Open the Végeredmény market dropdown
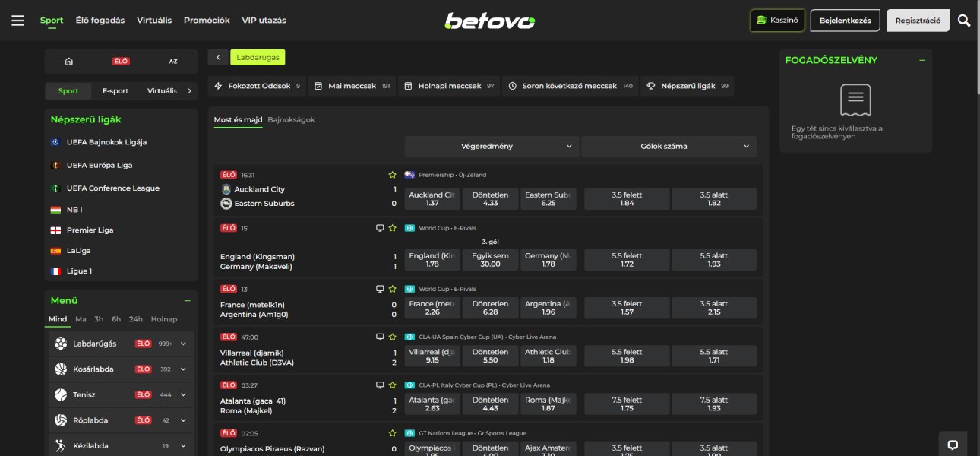Viewport: 980px width, 456px height. pyautogui.click(x=492, y=146)
